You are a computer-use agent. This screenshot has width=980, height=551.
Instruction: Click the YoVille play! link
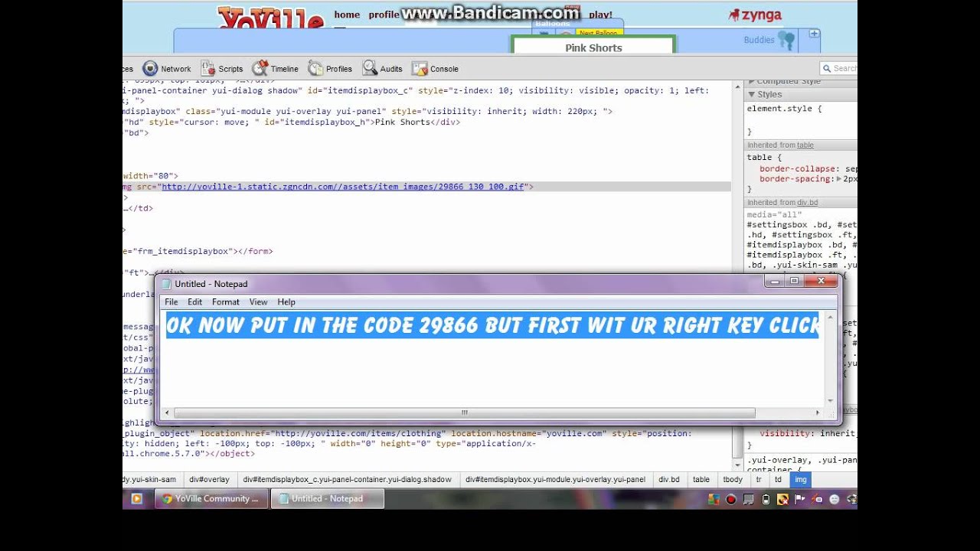coord(600,15)
